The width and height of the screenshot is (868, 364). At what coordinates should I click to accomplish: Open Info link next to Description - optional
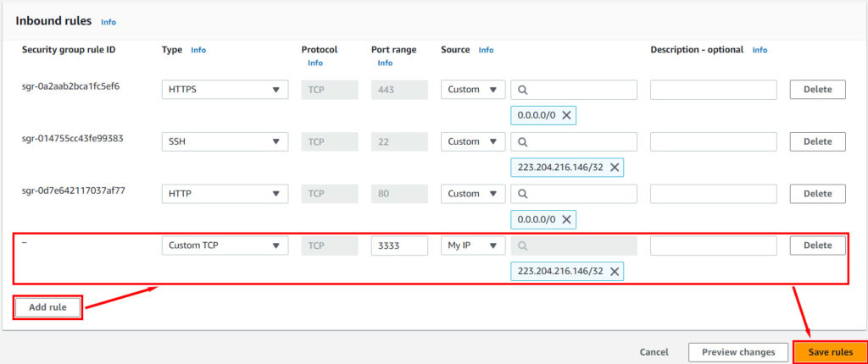click(x=759, y=50)
